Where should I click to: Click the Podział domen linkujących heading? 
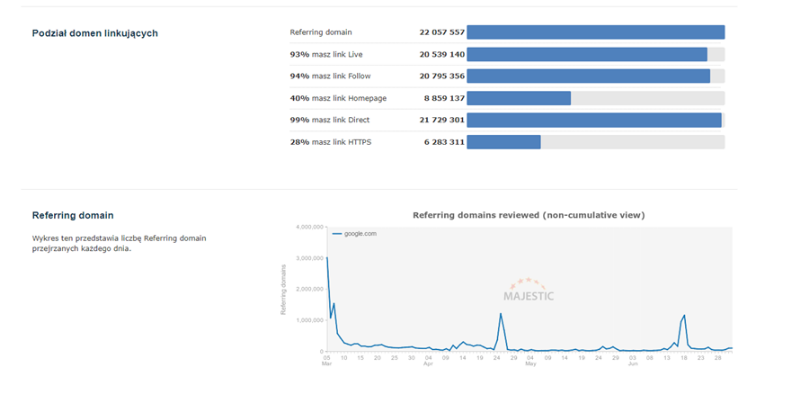(x=95, y=33)
